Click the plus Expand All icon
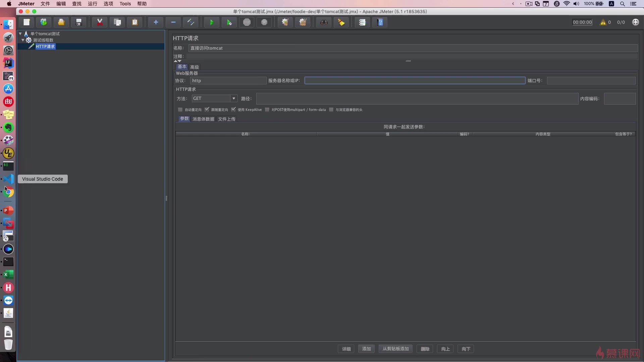 [x=156, y=22]
